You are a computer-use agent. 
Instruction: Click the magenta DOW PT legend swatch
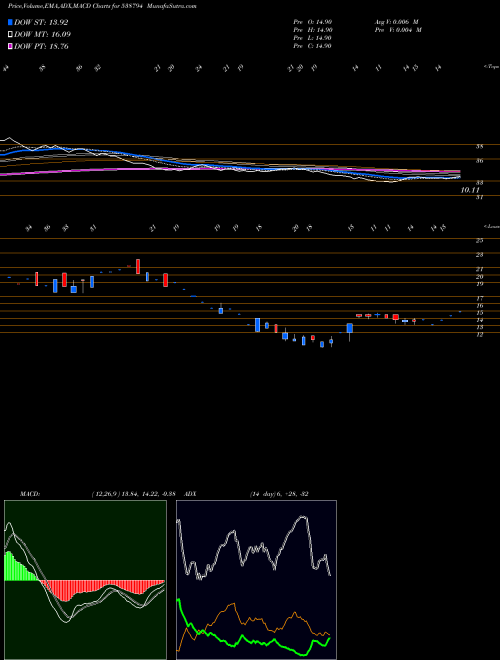click(10, 46)
